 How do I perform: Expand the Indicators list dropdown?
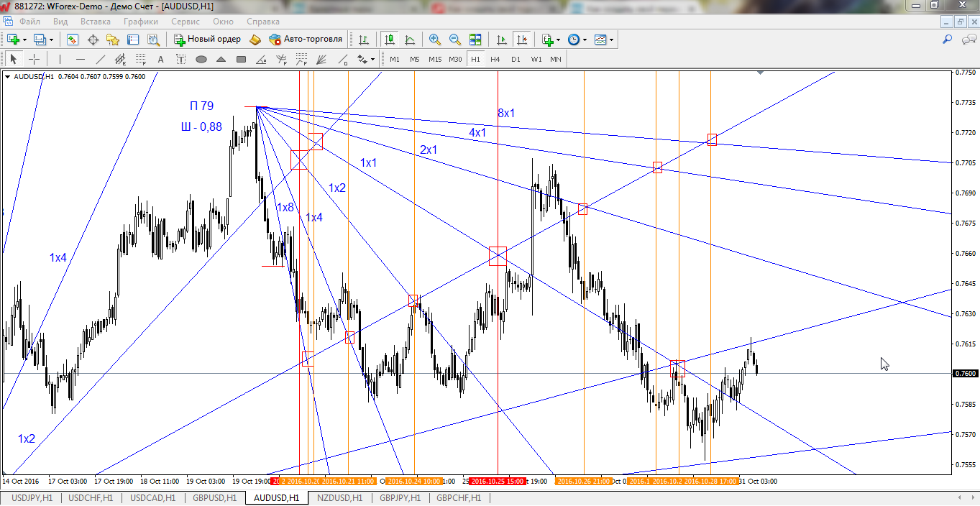click(x=559, y=40)
